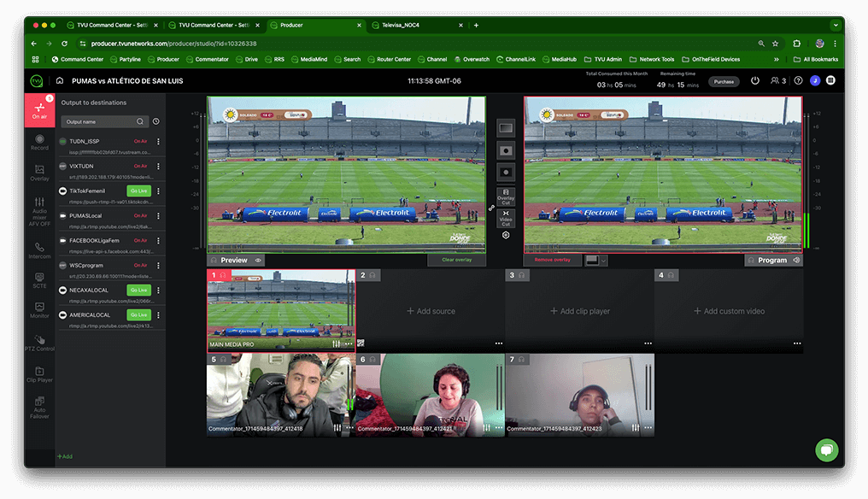
Task: Open the PTZ Control panel
Action: [x=39, y=343]
